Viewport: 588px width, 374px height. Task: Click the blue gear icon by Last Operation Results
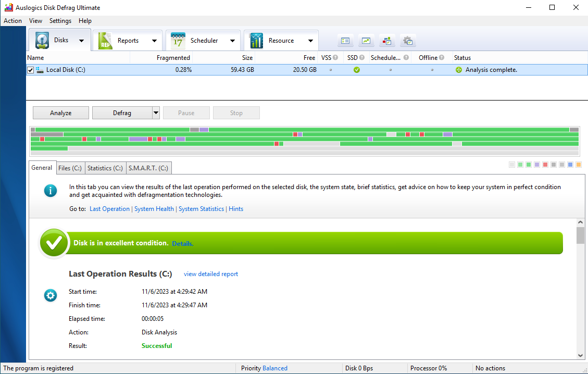(50, 295)
